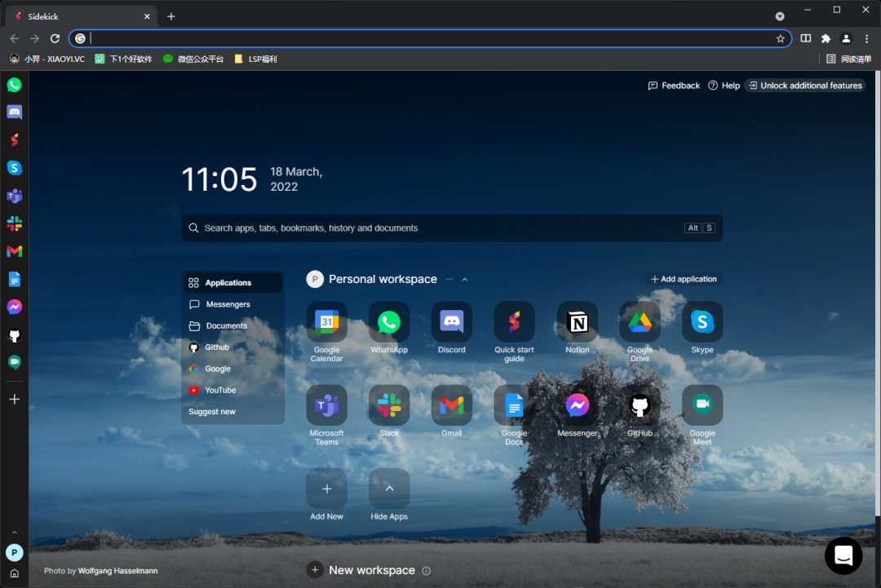Click the P profile avatar in sidebar
Screen dimensions: 881x588
click(15, 553)
